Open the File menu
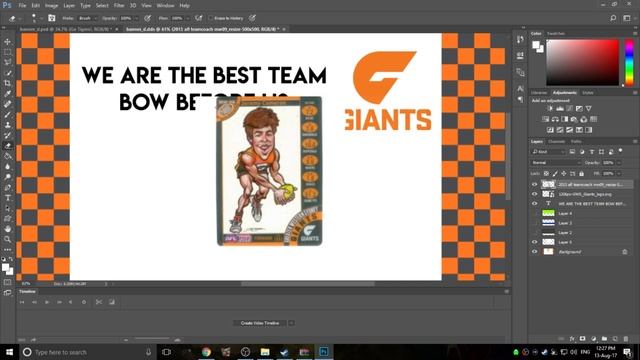Viewport: 640px width, 360px height. 22,6
